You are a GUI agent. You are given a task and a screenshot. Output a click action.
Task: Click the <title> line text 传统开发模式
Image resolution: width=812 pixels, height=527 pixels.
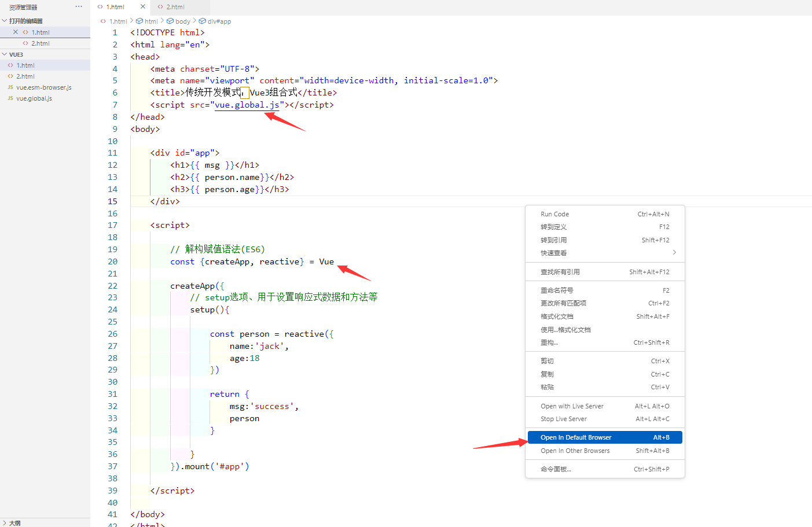[214, 93]
